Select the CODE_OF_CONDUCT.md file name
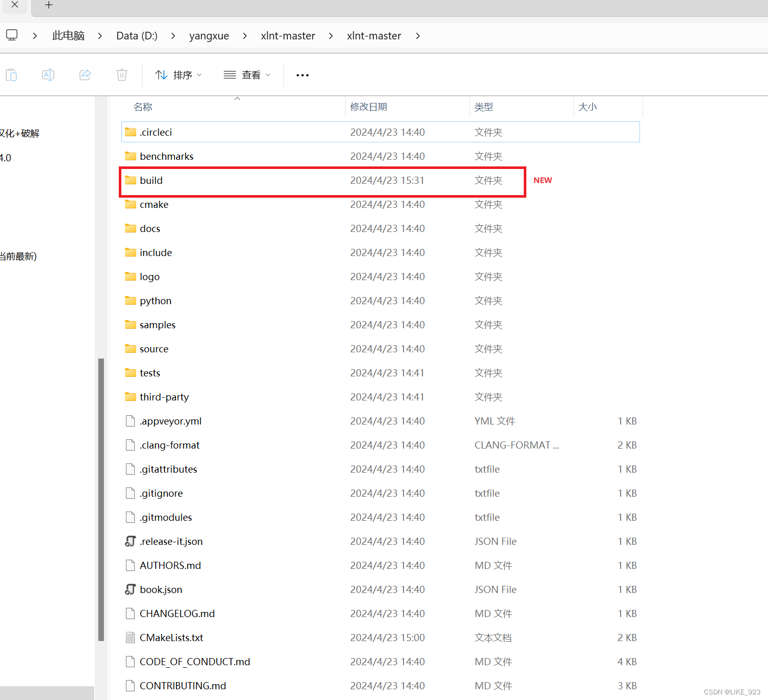 [x=195, y=662]
